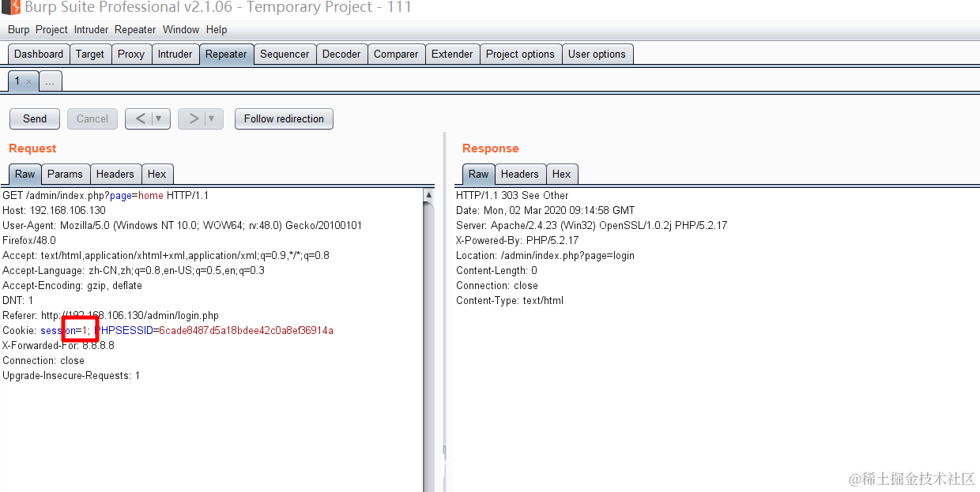Select Response Hex view tab

[562, 174]
